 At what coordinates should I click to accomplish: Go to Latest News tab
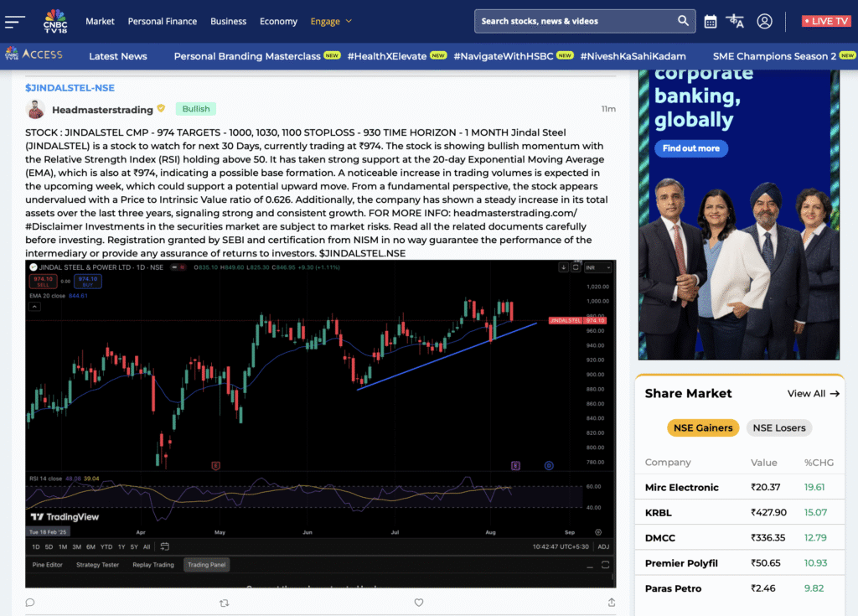coord(118,56)
